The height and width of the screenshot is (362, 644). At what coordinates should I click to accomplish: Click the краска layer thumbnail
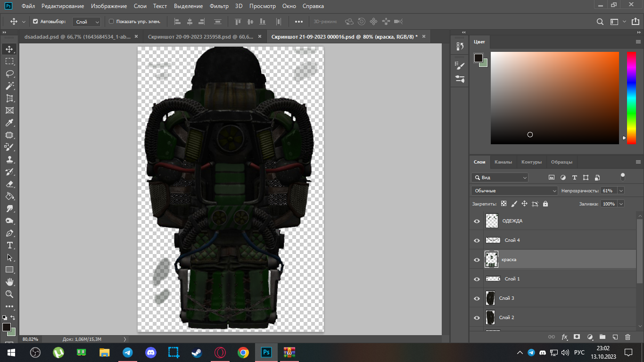coord(492,260)
